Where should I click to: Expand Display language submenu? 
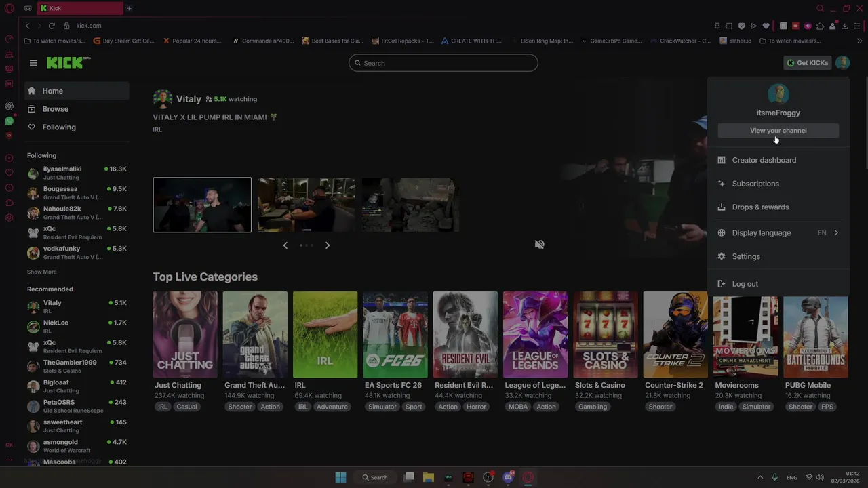778,232
